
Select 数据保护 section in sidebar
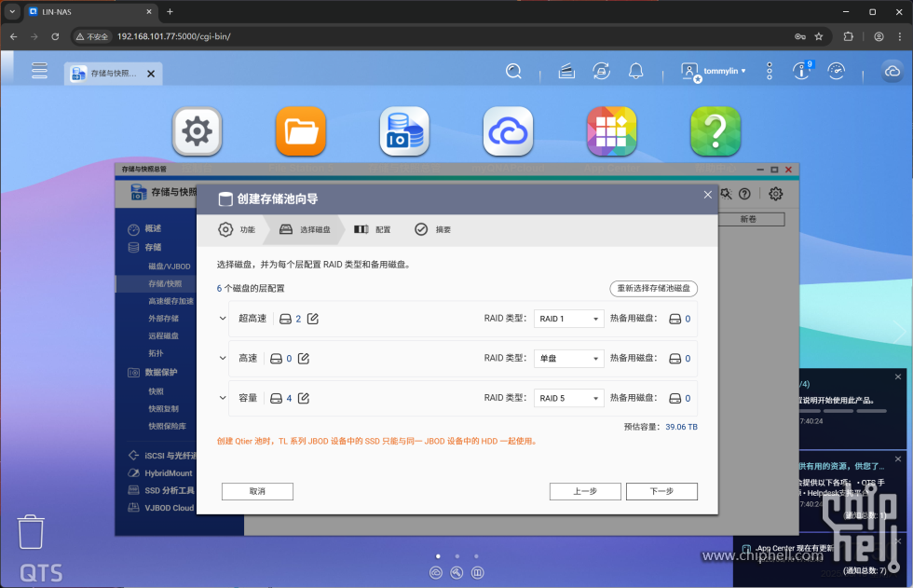(x=160, y=373)
